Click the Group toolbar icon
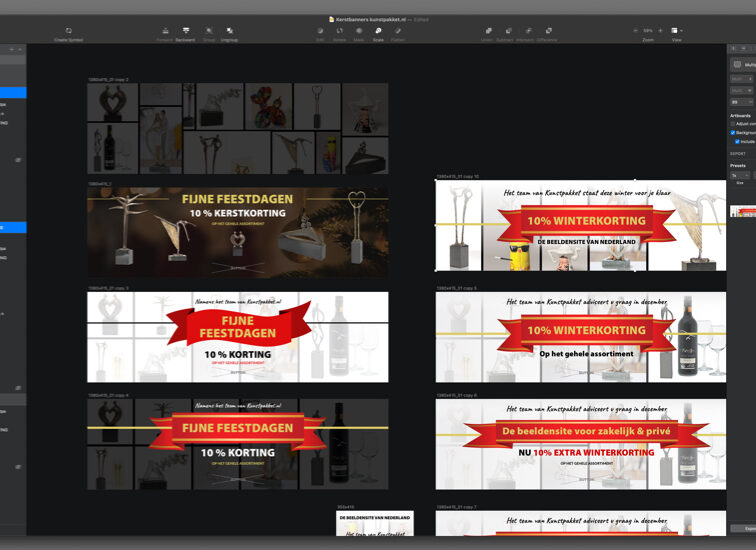The image size is (756, 550). click(x=209, y=30)
